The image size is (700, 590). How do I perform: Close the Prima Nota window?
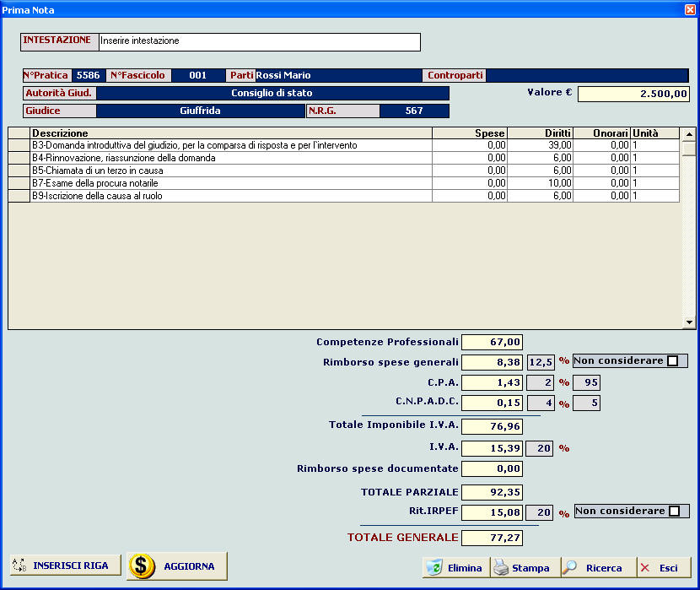pyautogui.click(x=690, y=9)
